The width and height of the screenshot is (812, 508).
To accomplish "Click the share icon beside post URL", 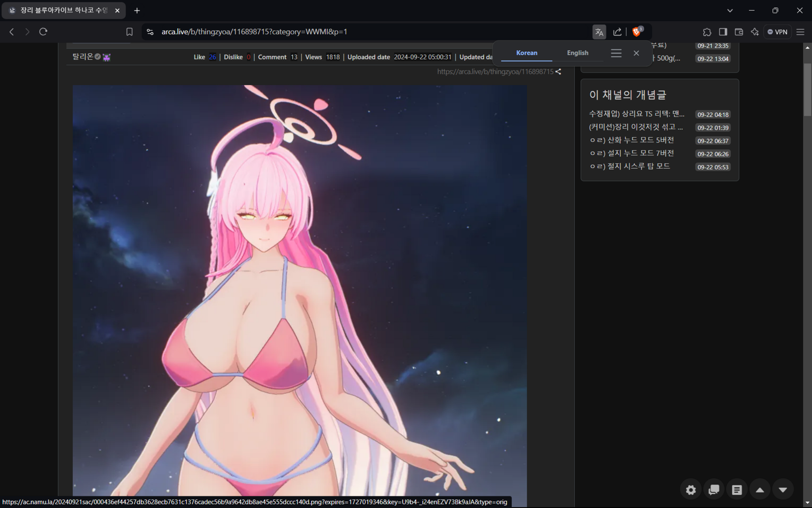I will tap(558, 71).
